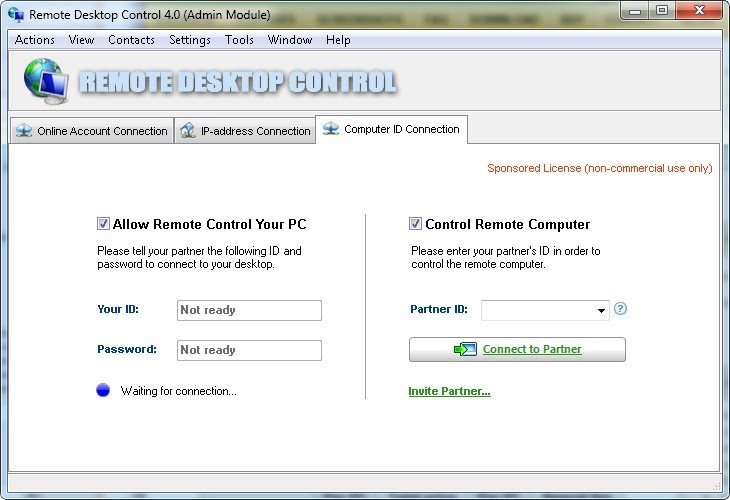730x500 pixels.
Task: Click the Password field
Action: coord(249,350)
